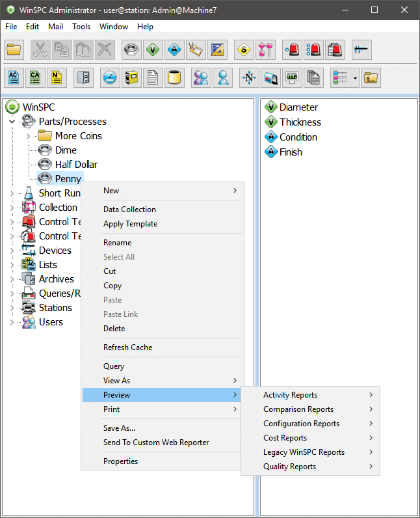Click the yellow S toolbar icon
This screenshot has width=420, height=518.
coord(244,49)
